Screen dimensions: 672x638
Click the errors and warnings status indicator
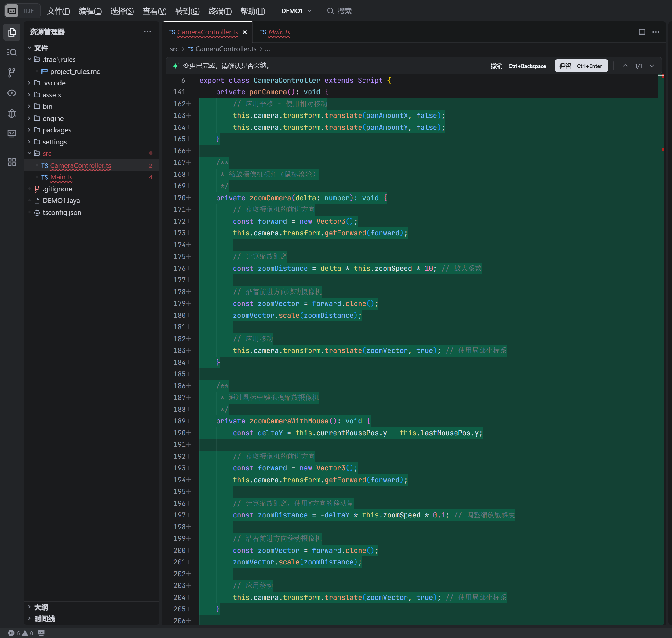[x=21, y=633]
